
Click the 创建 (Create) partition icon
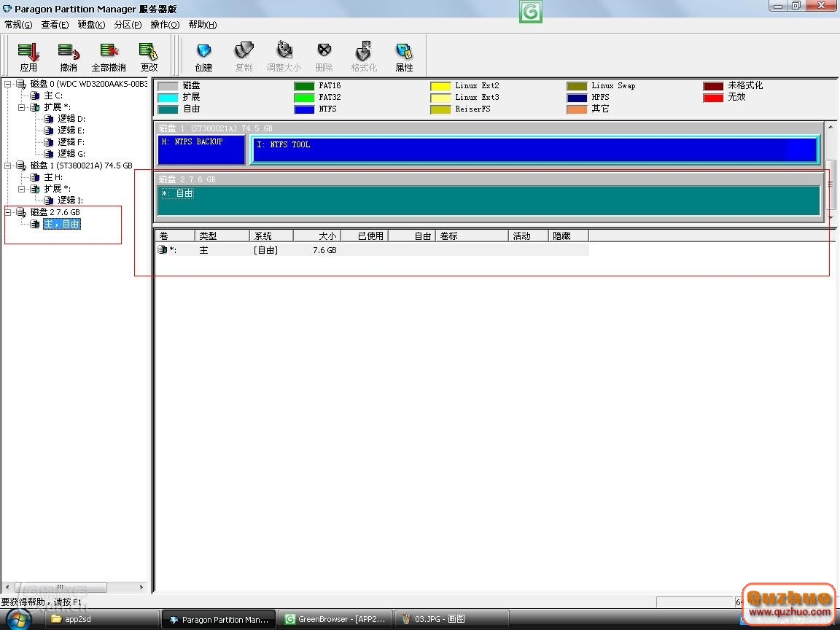[203, 56]
